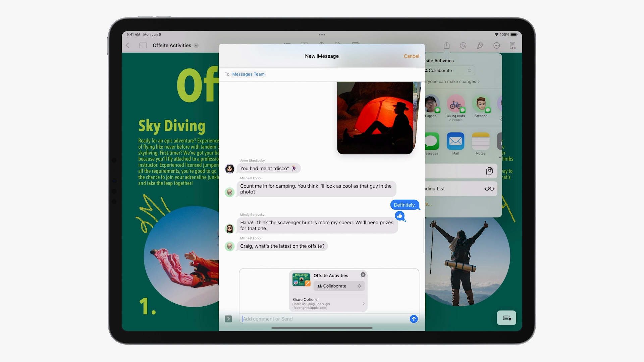Add to Reading List glasses icon
644x362 pixels.
489,189
